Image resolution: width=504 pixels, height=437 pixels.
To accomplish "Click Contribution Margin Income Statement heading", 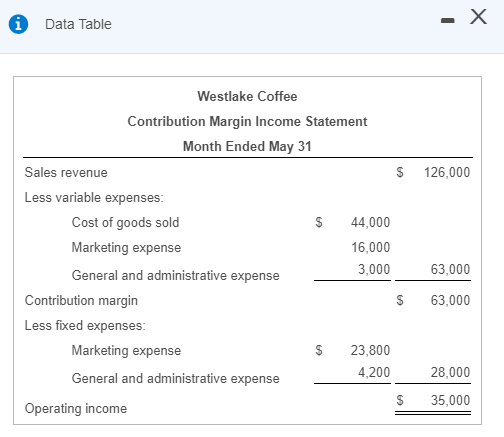I will pos(247,121).
